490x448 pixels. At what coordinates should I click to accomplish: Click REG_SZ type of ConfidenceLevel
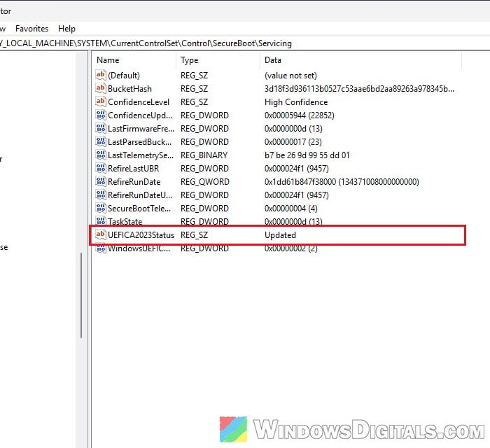coord(194,102)
